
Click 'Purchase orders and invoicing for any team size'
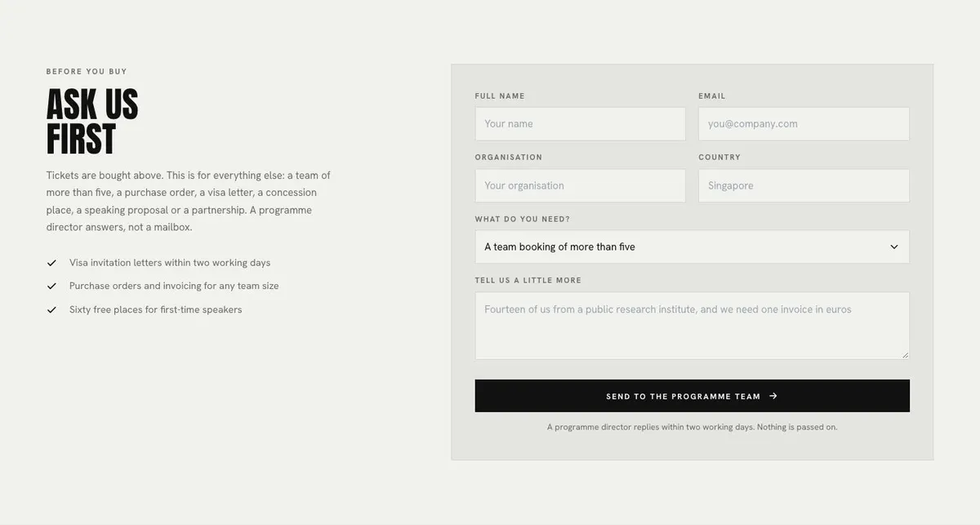[174, 286]
